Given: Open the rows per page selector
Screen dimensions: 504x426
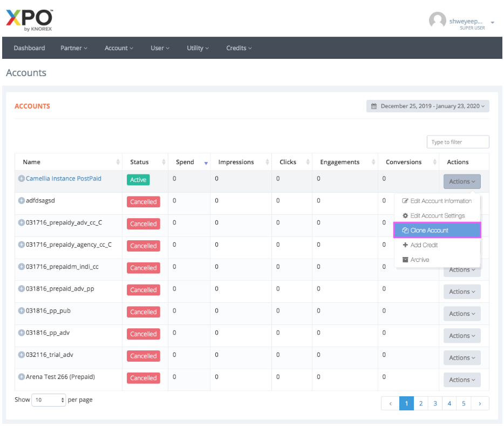Looking at the screenshot, I should 49,400.
